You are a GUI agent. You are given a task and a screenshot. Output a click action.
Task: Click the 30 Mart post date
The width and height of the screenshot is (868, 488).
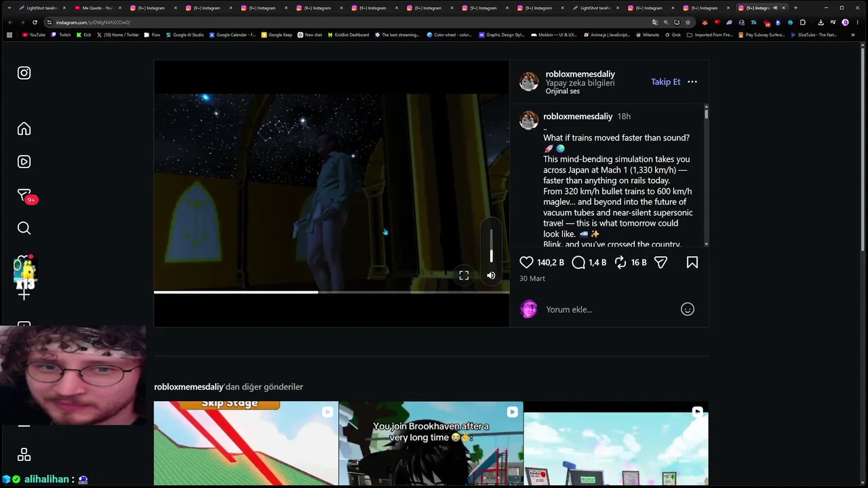point(532,279)
